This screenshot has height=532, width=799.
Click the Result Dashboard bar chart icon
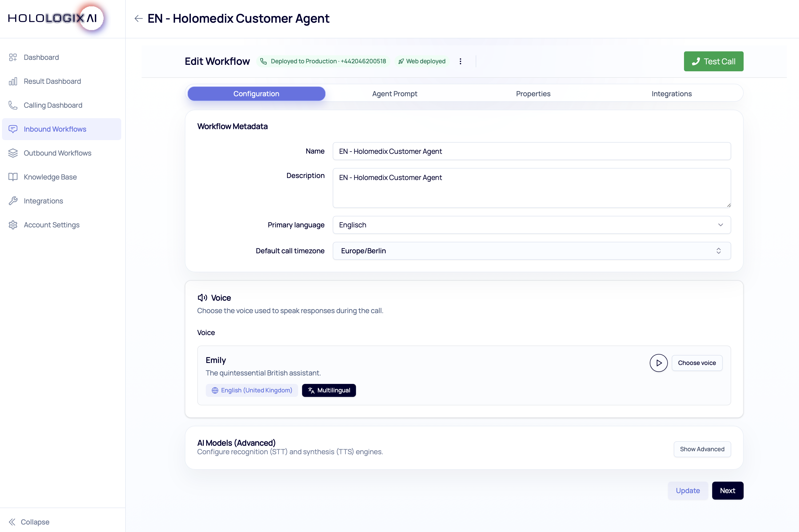click(x=13, y=82)
